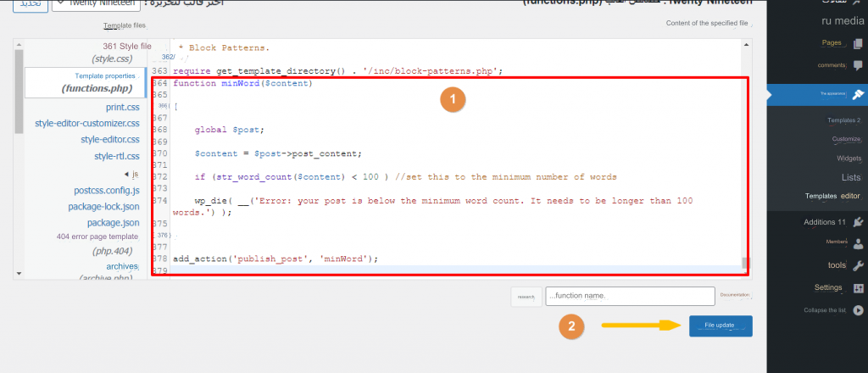The height and width of the screenshot is (373, 868).
Task: Open the Additions 11 menu
Action: pos(825,222)
